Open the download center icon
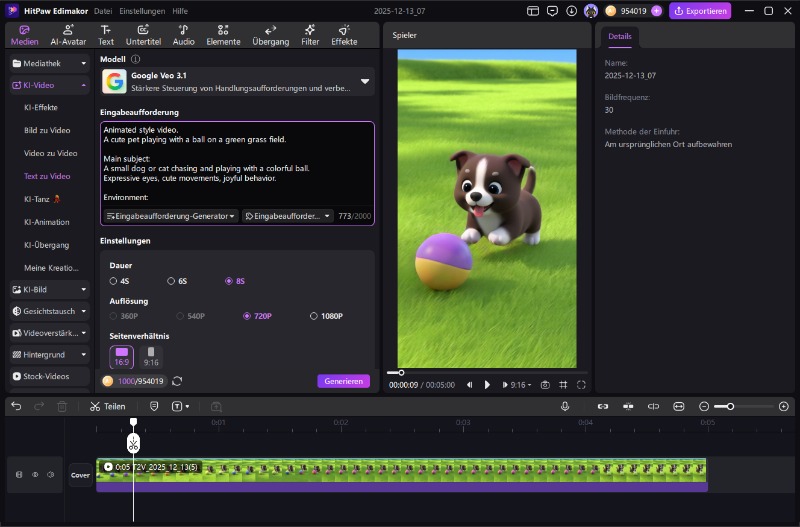Image resolution: width=800 pixels, height=527 pixels. [571, 11]
